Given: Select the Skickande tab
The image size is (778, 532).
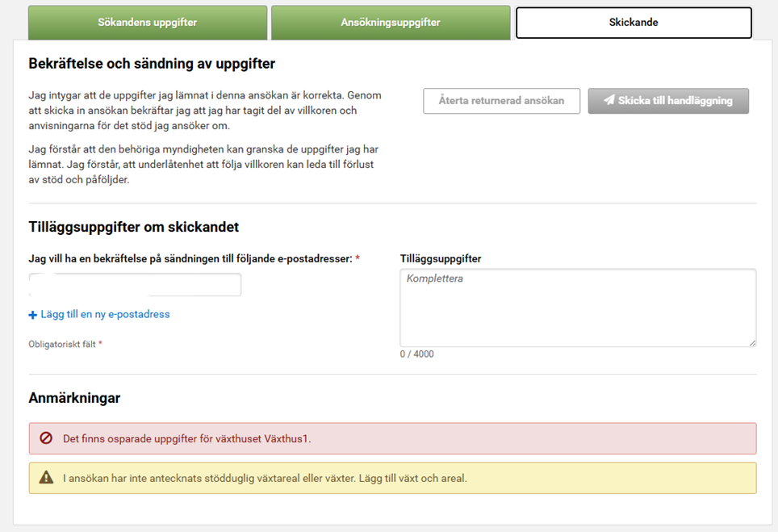Looking at the screenshot, I should click(x=633, y=22).
